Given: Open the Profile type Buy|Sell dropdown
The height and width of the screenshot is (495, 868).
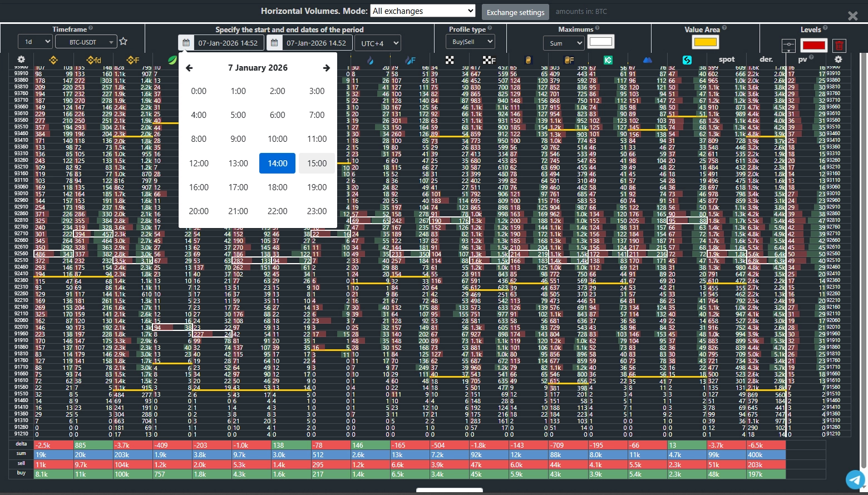Looking at the screenshot, I should pyautogui.click(x=470, y=42).
